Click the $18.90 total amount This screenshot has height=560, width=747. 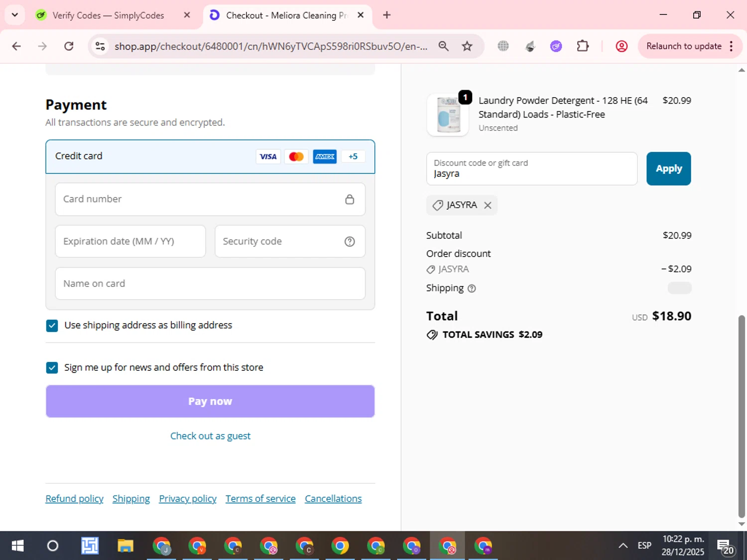click(x=672, y=316)
